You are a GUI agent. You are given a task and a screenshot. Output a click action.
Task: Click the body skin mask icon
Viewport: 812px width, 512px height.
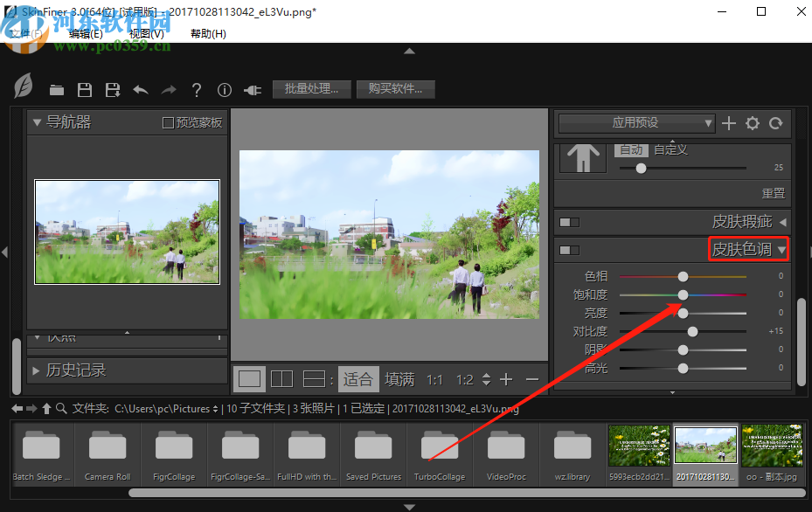[583, 158]
